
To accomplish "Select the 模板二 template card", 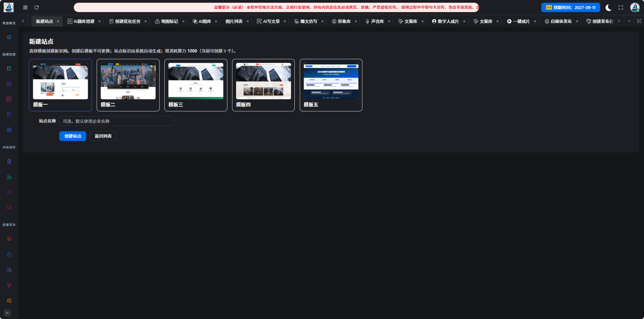I will pos(128,85).
